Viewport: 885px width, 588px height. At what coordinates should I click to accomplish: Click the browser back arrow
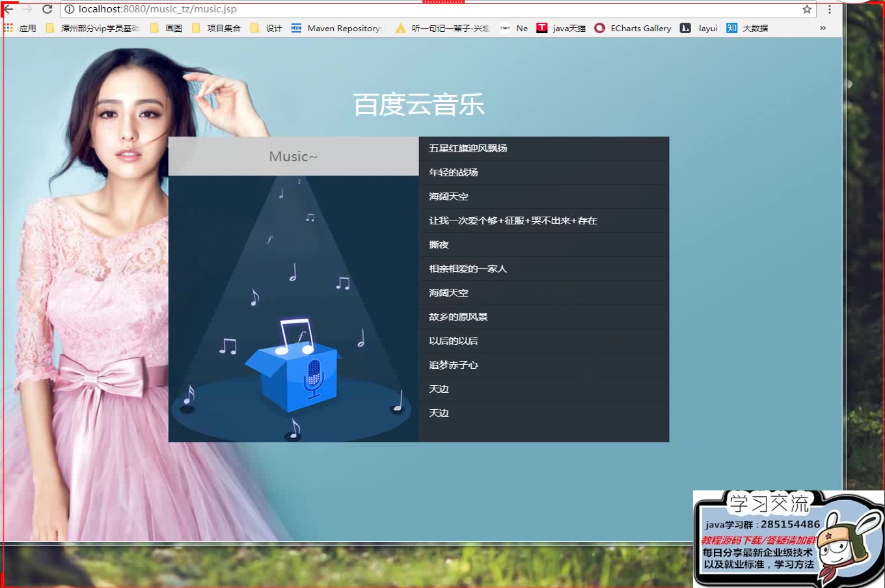8,9
